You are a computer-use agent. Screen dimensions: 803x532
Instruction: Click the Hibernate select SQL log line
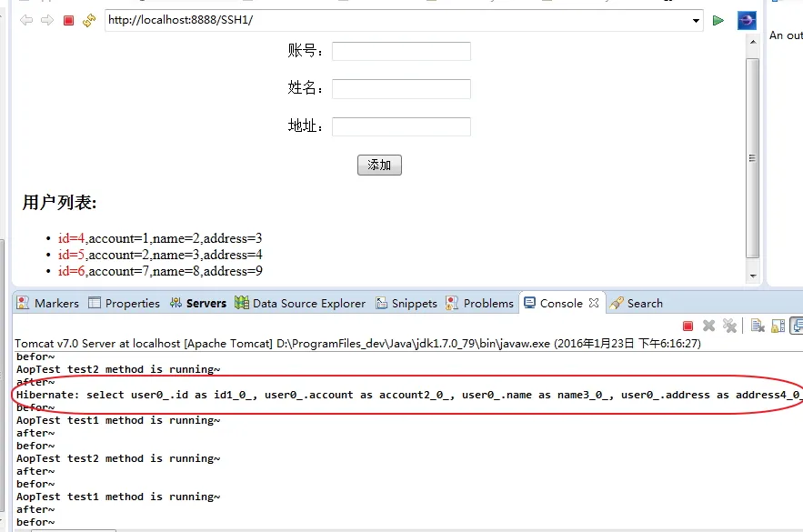point(408,395)
